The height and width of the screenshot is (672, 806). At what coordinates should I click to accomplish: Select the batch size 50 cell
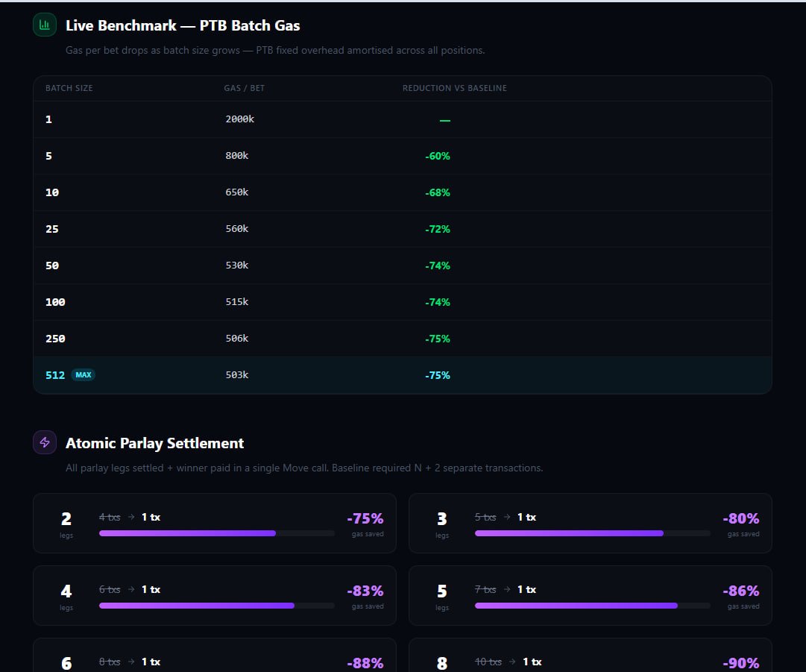pyautogui.click(x=52, y=266)
